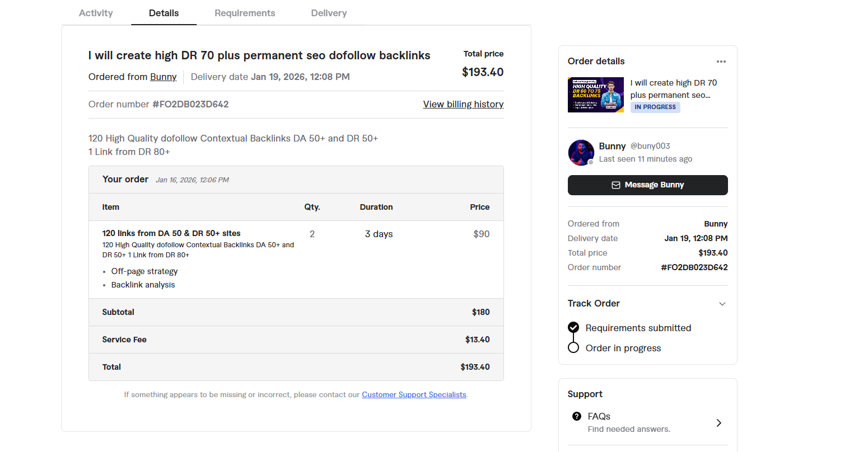Click the Requirements submitted checkmark icon
Image resolution: width=868 pixels, height=452 pixels.
coord(573,327)
